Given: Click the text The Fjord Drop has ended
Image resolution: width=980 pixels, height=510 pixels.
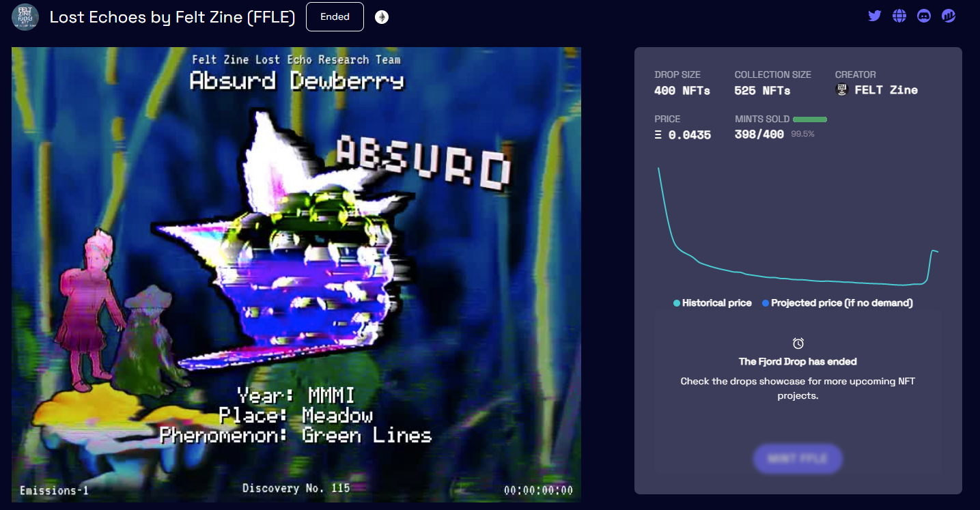Looking at the screenshot, I should click(798, 361).
